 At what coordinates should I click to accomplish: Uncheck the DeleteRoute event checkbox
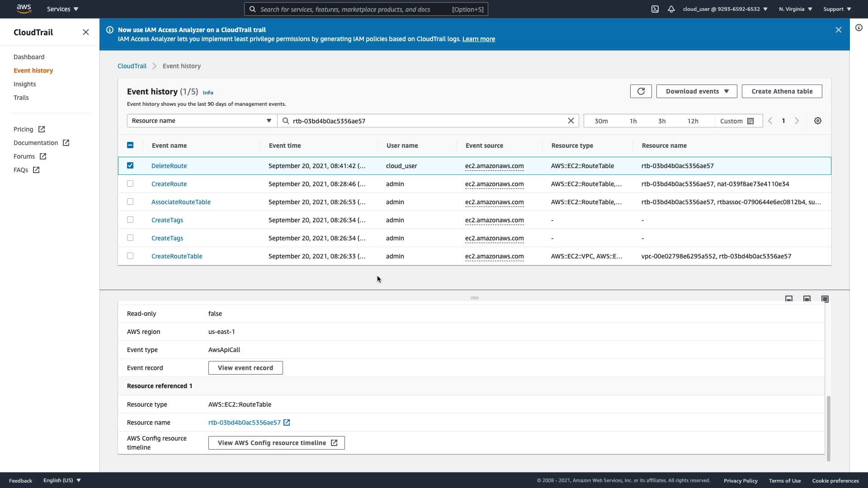point(130,165)
